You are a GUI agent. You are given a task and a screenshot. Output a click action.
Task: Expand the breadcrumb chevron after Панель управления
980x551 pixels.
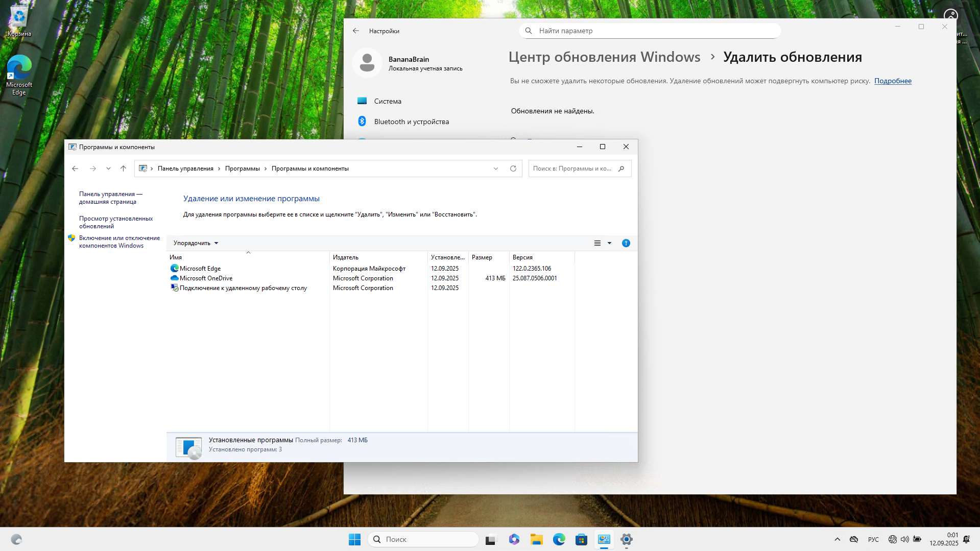coord(219,169)
